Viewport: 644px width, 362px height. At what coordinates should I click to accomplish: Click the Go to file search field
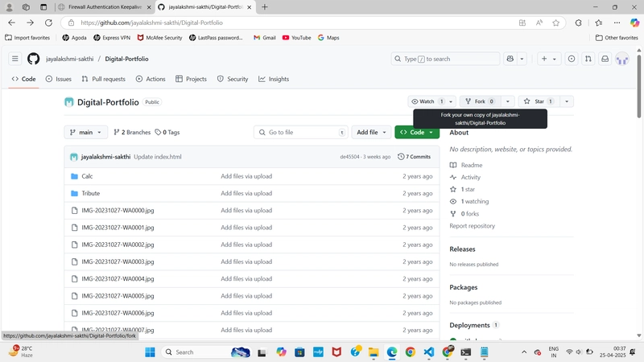coord(300,132)
